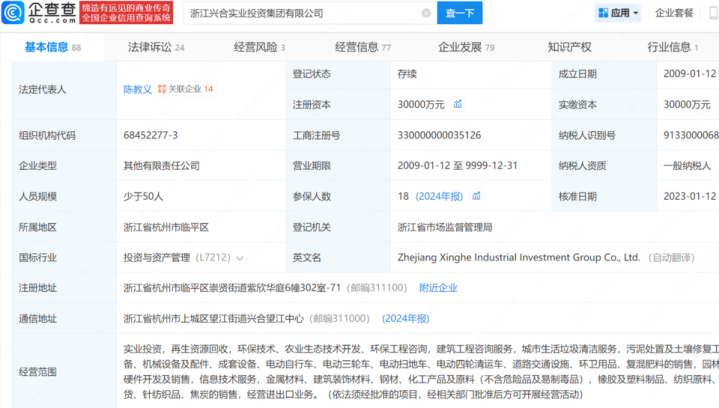The image size is (719, 408).
Task: Switch to the 经营信息 tab
Action: pos(363,47)
